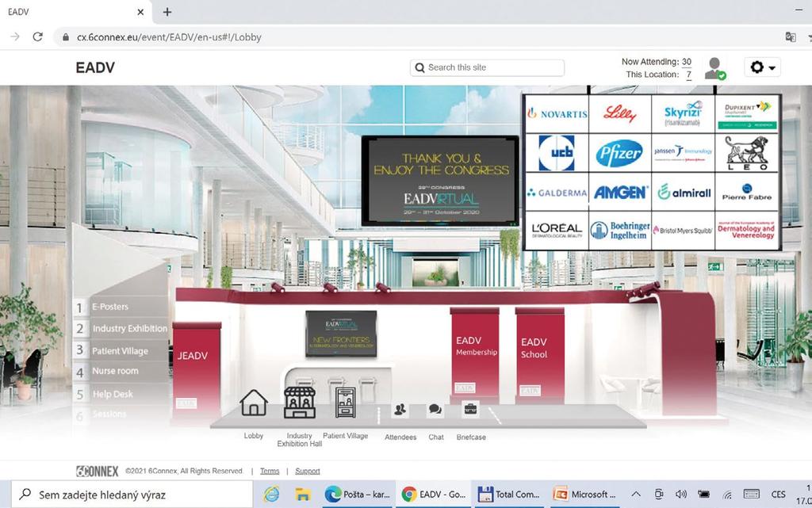This screenshot has width=812, height=508.
Task: Click the CES keyboard language indicator
Action: pyautogui.click(x=778, y=495)
